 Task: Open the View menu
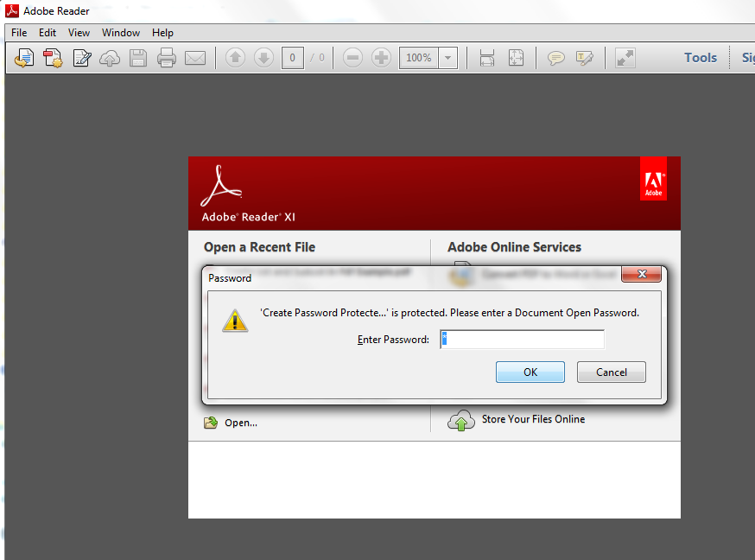(79, 33)
